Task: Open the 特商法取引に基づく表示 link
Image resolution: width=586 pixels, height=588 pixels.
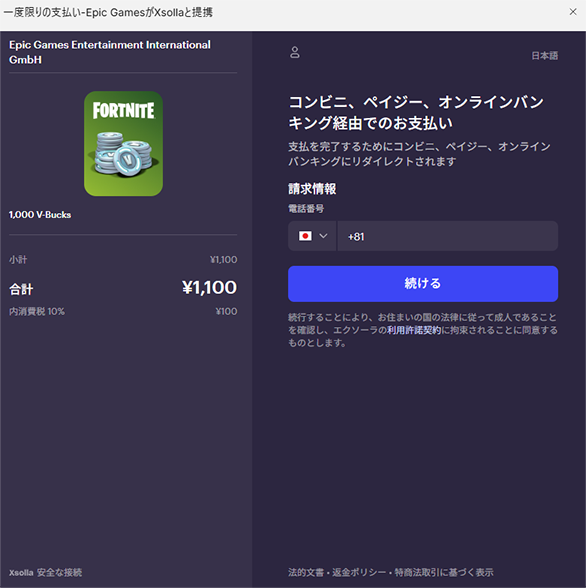Action: [x=444, y=572]
